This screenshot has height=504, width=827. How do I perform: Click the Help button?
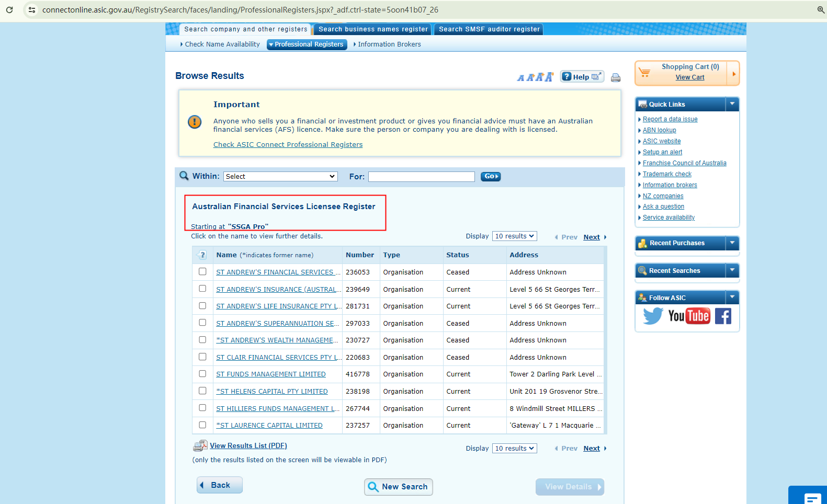582,77
